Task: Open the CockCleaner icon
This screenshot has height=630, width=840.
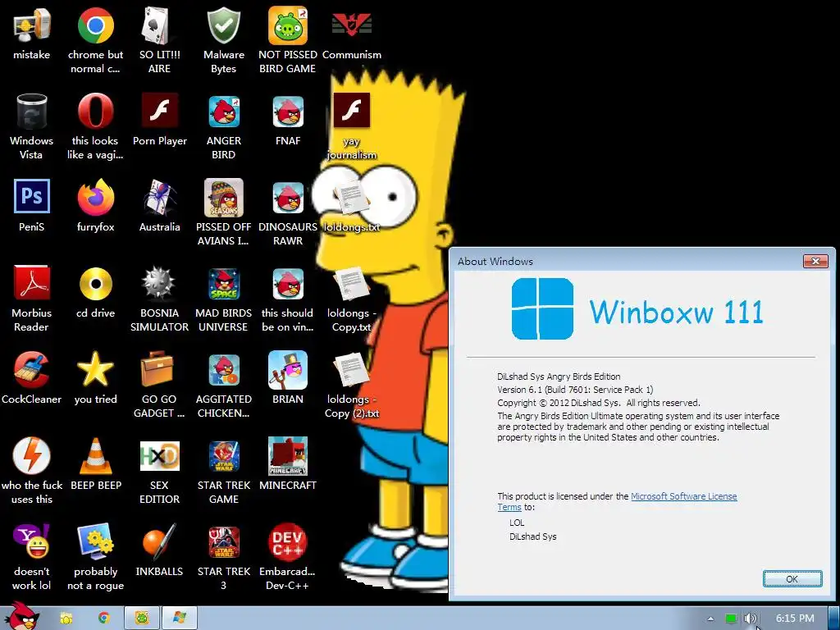Action: (32, 370)
